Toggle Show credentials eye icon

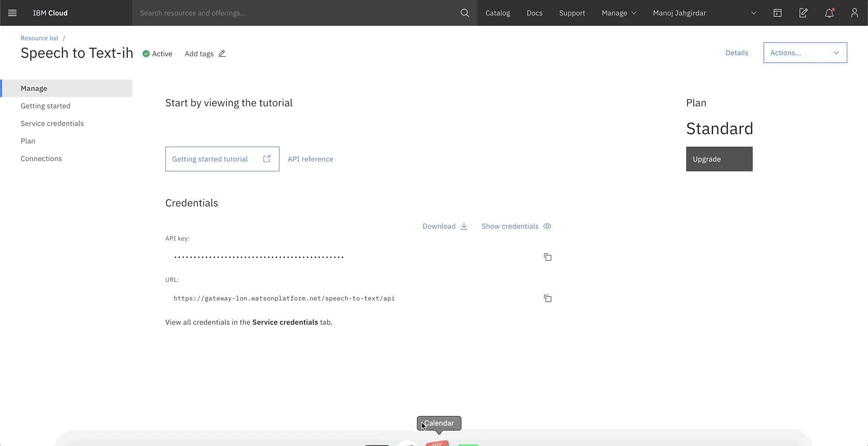tap(547, 226)
